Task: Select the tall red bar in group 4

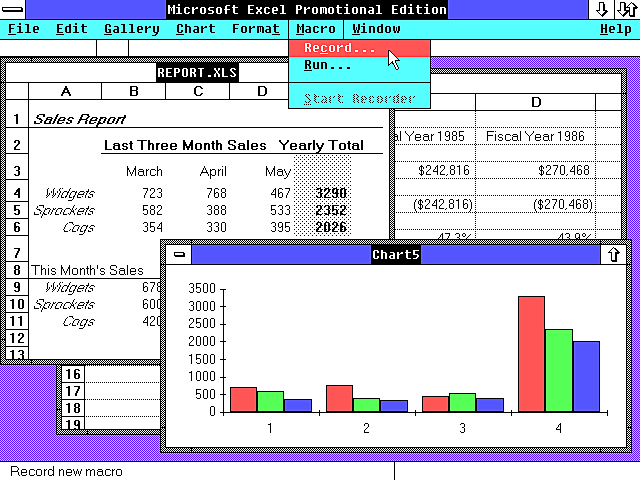Action: [x=531, y=354]
